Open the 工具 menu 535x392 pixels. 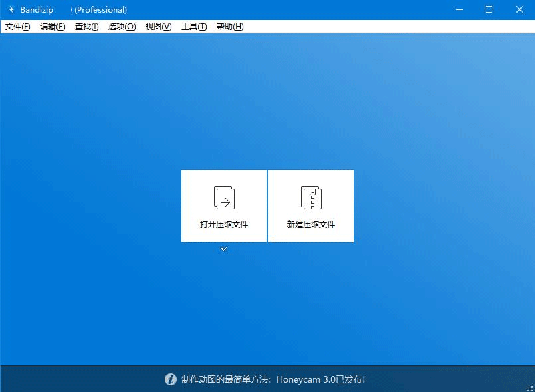193,26
